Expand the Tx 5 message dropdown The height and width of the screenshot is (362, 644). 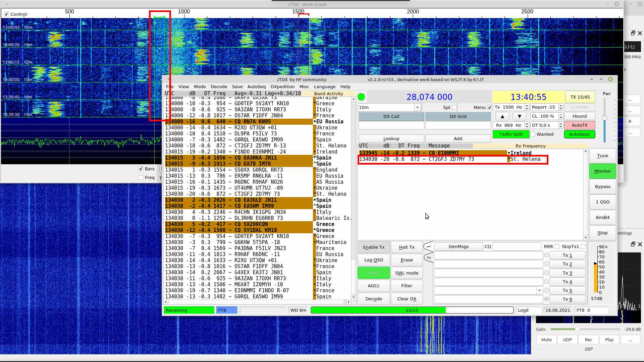[539, 291]
